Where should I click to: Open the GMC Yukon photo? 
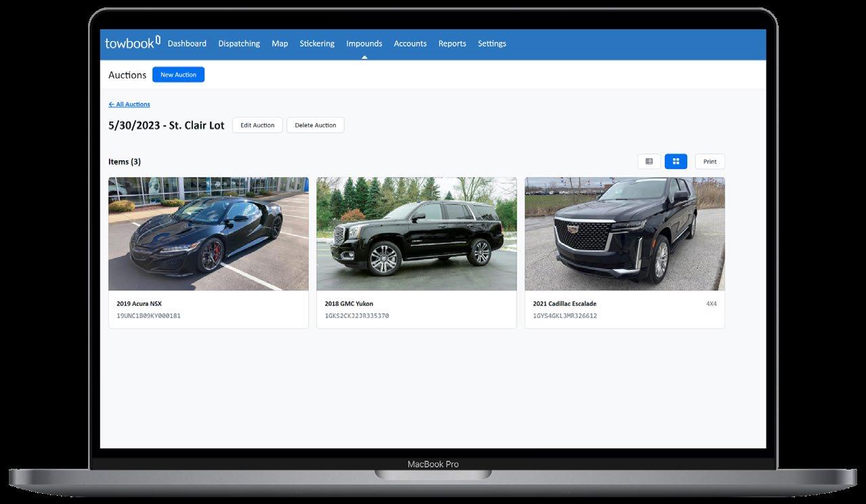(416, 234)
